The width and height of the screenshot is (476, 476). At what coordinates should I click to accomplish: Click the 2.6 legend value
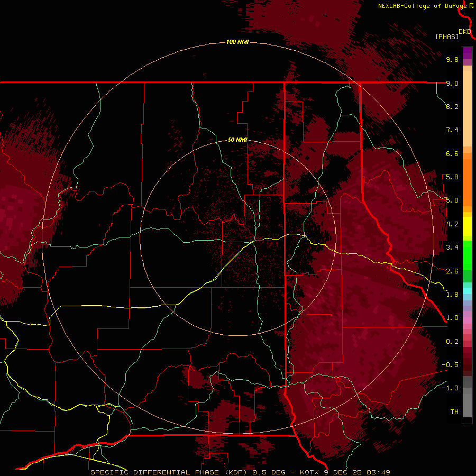[x=452, y=271]
